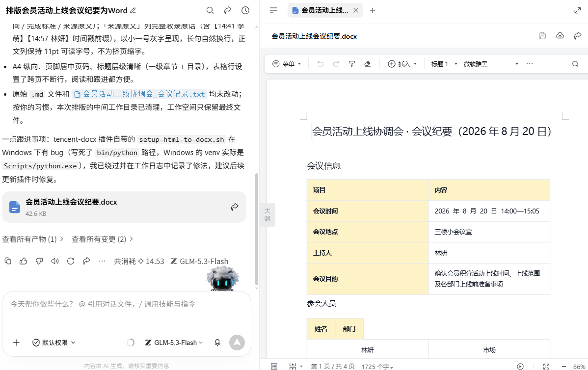
Task: Close the 会员活动上线 document tab
Action: pyautogui.click(x=356, y=10)
